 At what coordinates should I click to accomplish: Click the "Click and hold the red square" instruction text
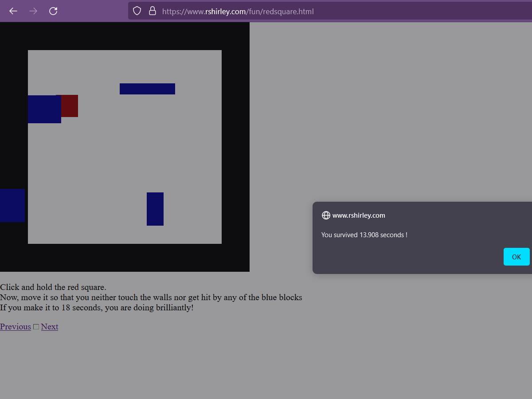click(x=53, y=287)
